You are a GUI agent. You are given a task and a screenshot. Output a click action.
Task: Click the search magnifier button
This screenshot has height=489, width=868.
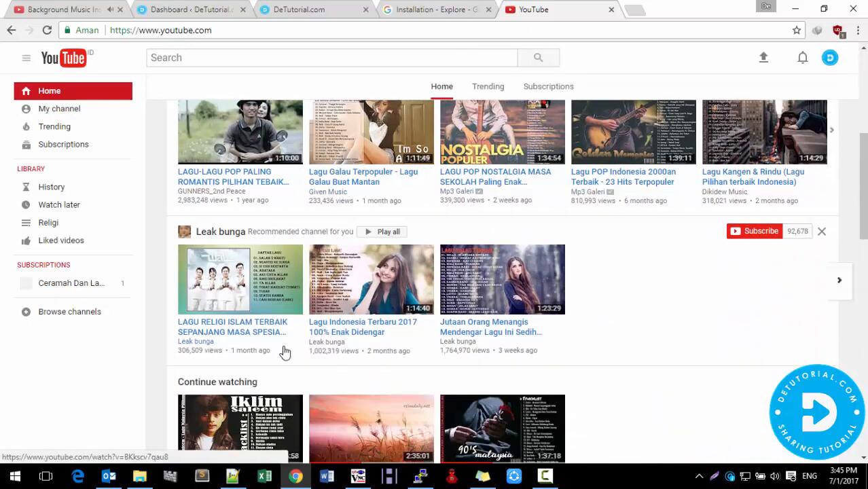pos(538,58)
